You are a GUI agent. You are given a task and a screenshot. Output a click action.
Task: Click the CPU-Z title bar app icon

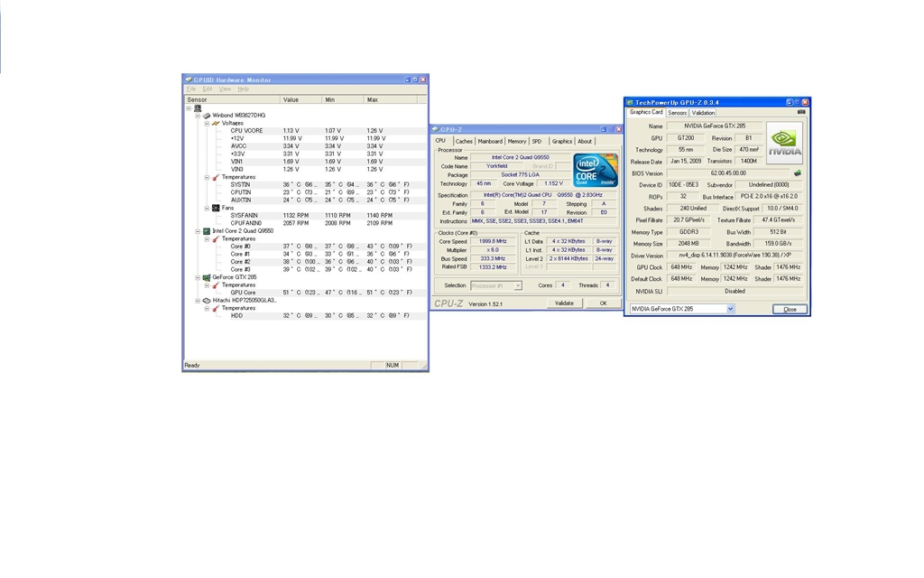pos(435,129)
